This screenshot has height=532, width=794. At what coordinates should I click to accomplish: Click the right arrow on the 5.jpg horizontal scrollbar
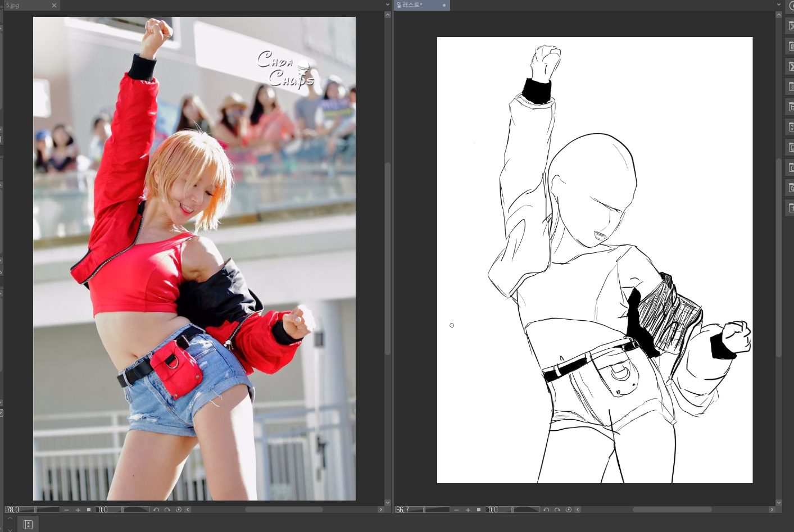pos(380,510)
